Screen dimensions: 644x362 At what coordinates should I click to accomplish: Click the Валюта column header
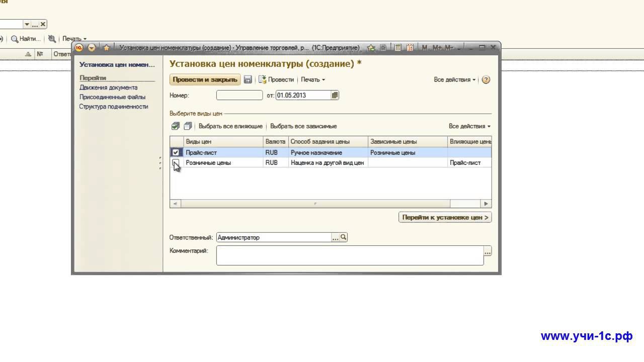tap(276, 142)
